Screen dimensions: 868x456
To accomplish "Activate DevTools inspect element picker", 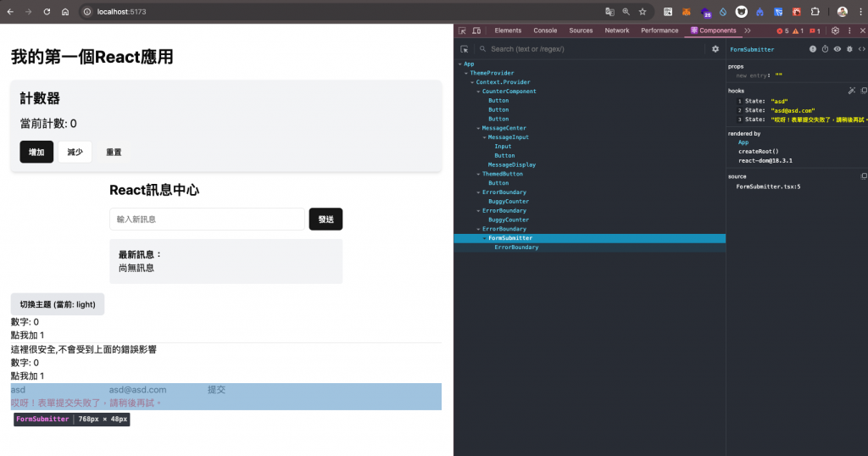I will (462, 31).
